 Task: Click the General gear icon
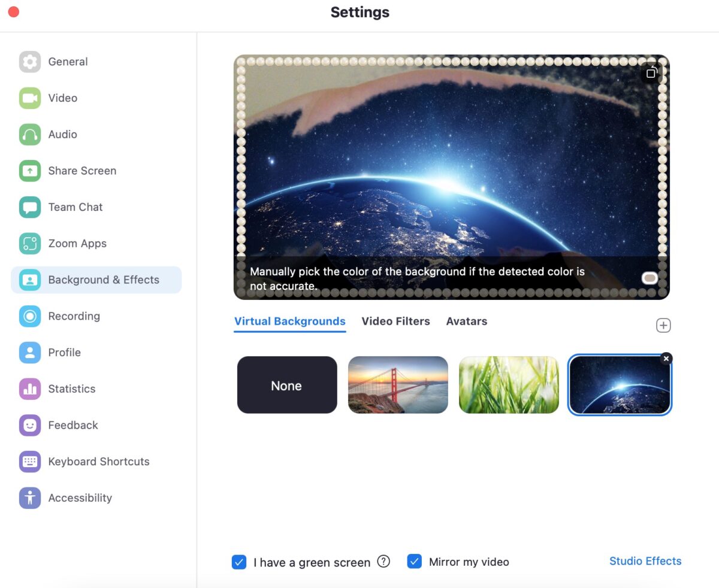(30, 62)
